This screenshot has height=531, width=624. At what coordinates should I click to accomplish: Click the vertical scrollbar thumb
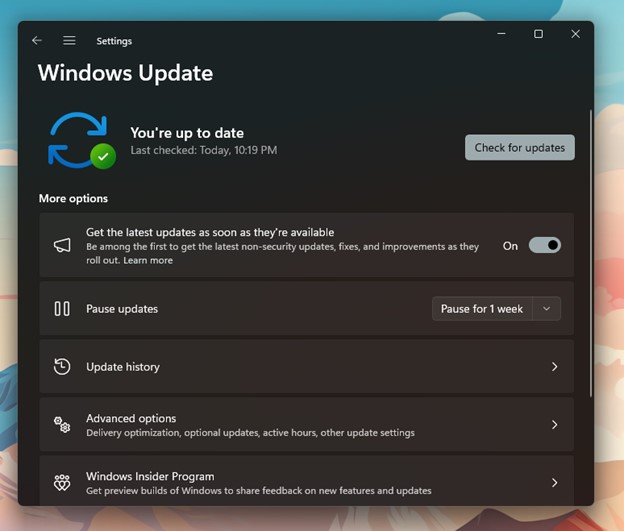591,253
